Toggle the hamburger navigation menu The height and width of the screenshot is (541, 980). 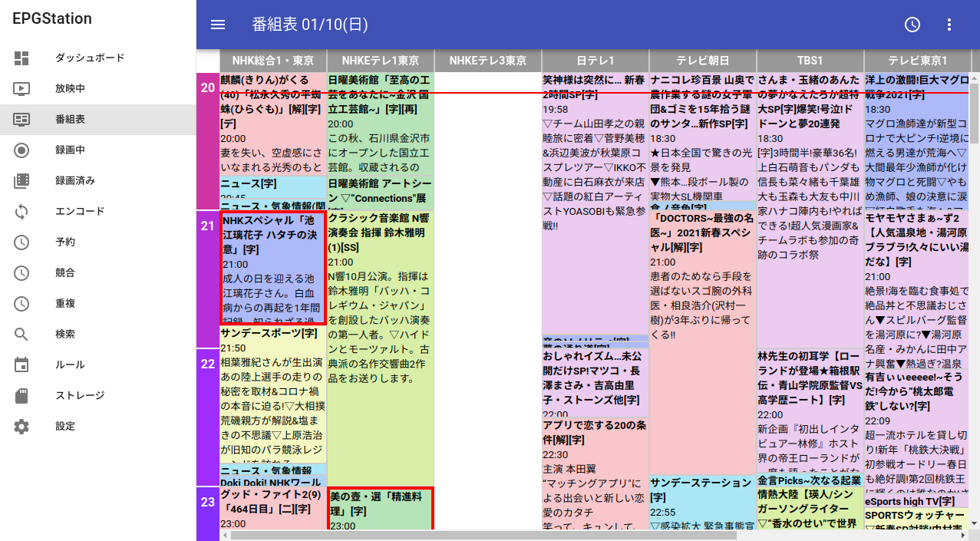[218, 25]
